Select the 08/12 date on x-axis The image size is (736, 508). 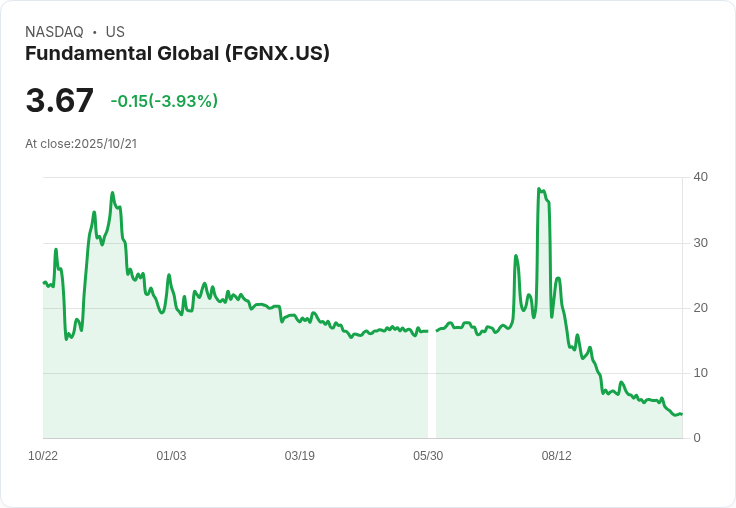click(557, 456)
